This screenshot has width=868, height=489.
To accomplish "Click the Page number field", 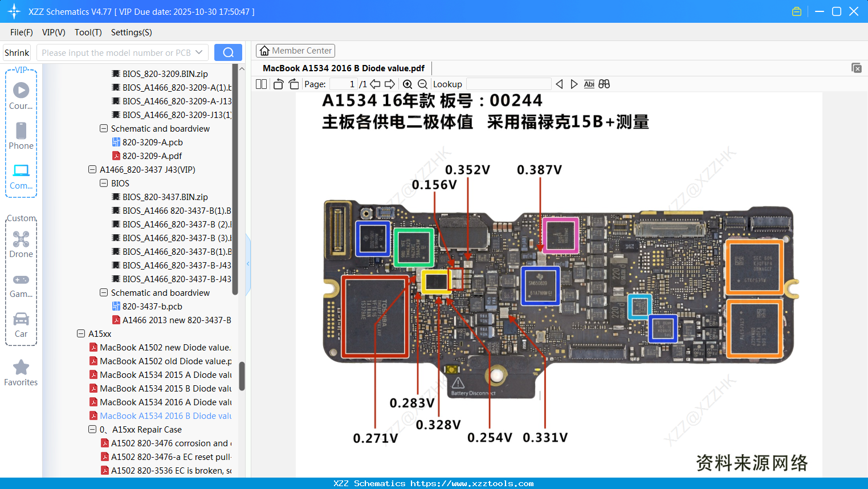I will pos(344,84).
